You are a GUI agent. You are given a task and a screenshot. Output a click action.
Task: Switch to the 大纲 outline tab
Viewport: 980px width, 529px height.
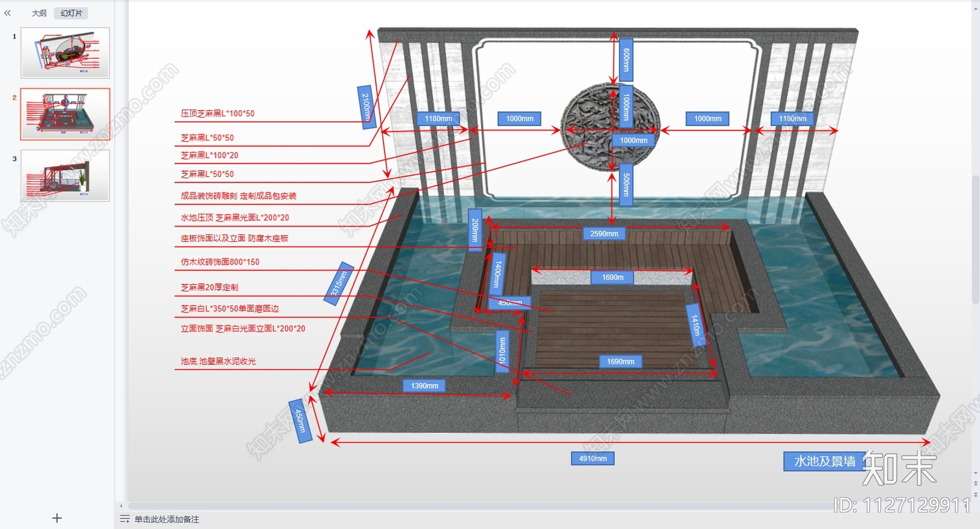pos(39,13)
